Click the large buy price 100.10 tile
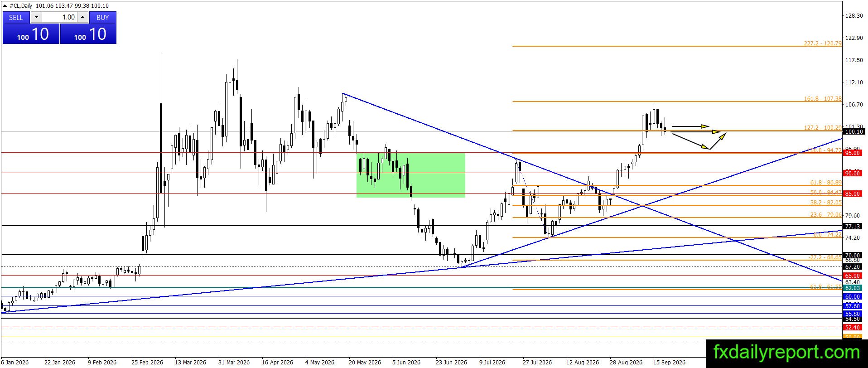 coord(88,34)
